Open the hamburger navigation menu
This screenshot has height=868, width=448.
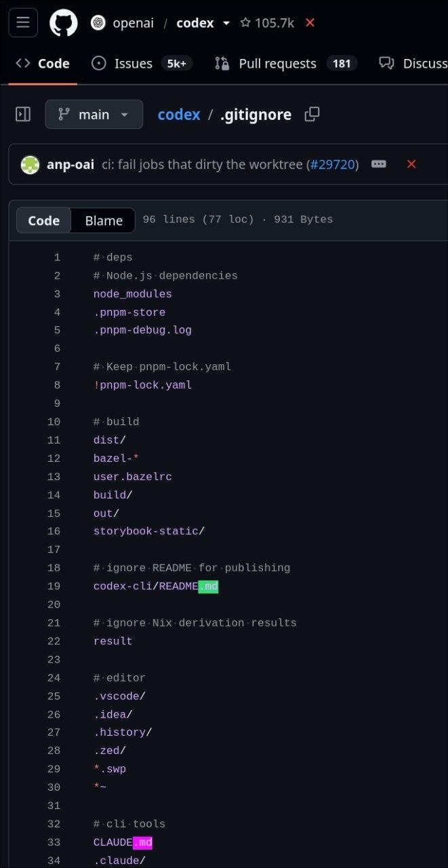23,23
